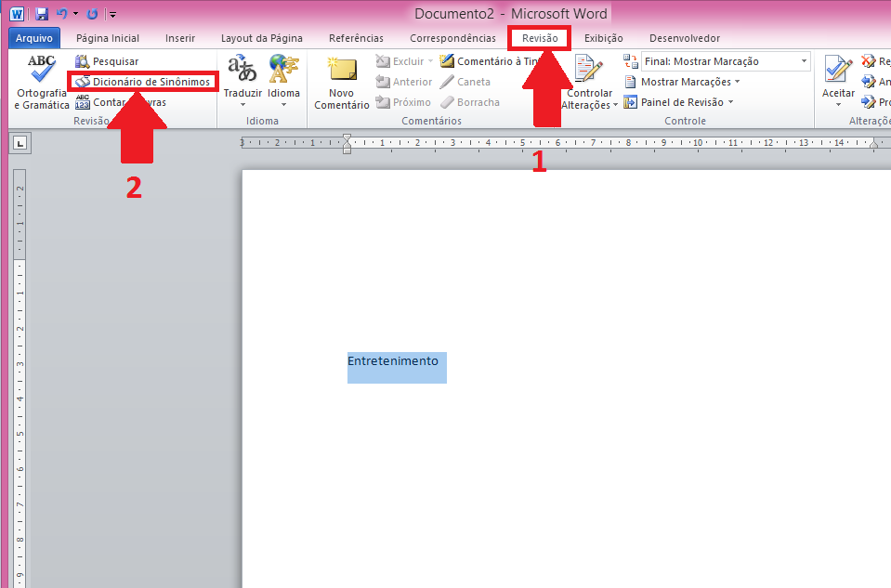Image resolution: width=891 pixels, height=588 pixels.
Task: Click the selected word Entretenimento in document
Action: pos(393,361)
